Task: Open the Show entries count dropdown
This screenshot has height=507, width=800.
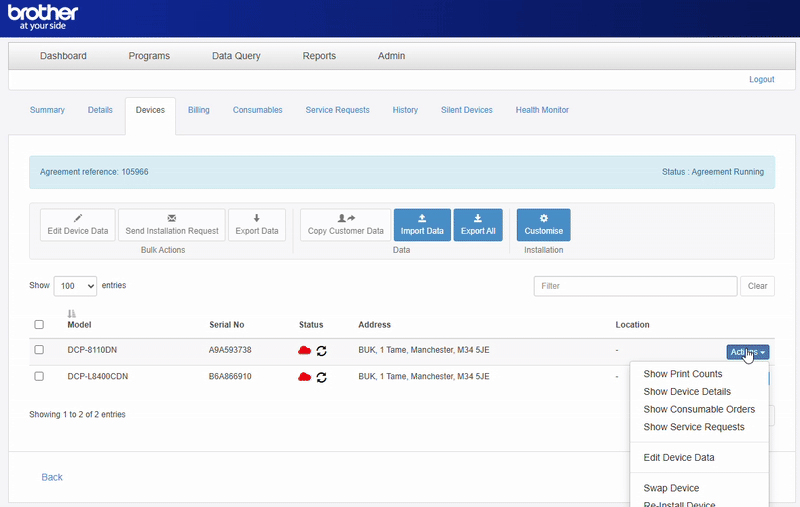Action: [75, 286]
